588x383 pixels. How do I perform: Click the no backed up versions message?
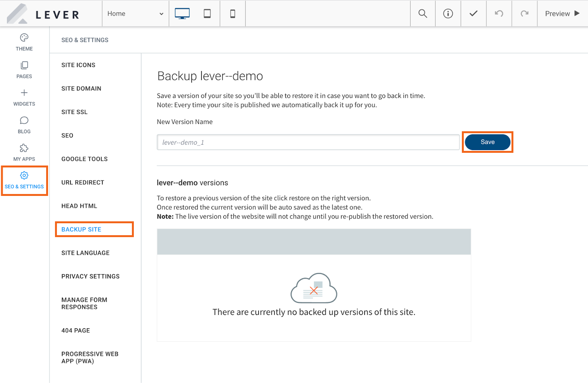pyautogui.click(x=314, y=312)
